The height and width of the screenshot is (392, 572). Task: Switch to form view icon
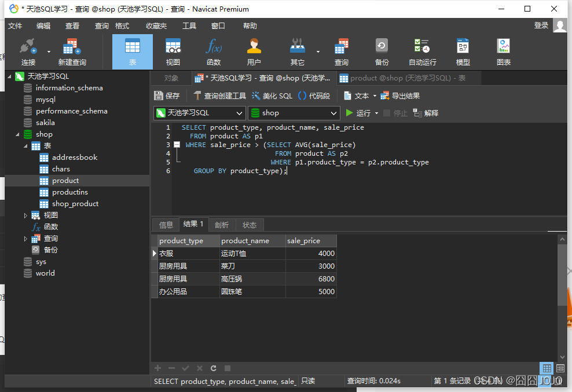click(x=560, y=368)
